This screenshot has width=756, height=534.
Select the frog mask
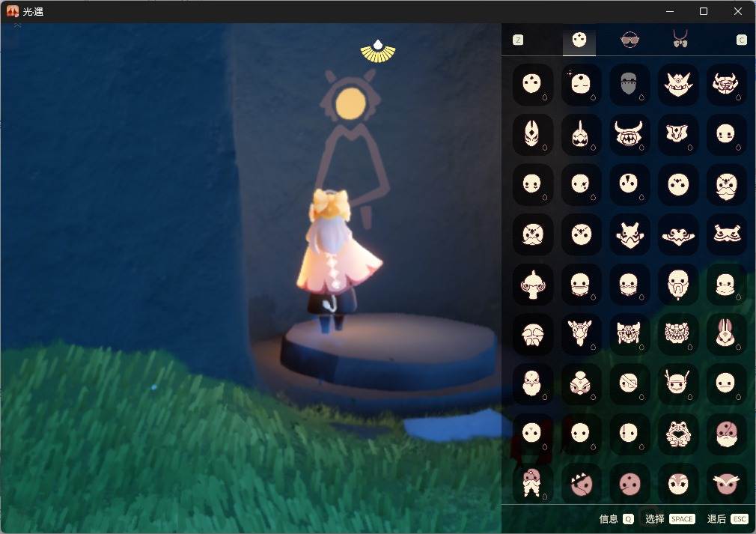click(x=678, y=434)
